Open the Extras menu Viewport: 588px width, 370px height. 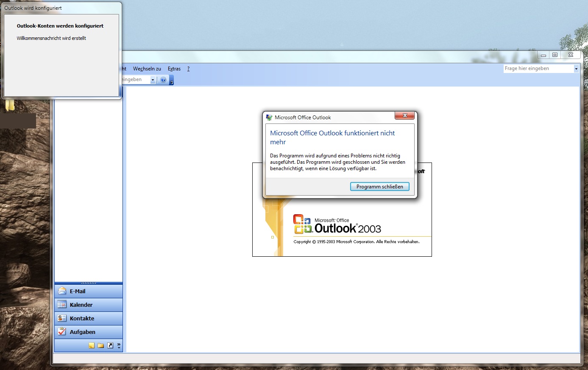pos(174,69)
